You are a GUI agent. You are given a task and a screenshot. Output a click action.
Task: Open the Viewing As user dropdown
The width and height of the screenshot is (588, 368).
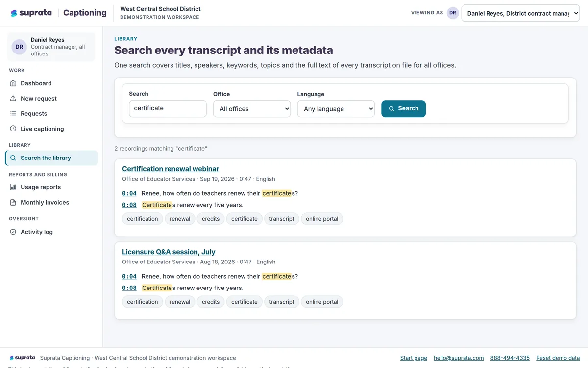pyautogui.click(x=520, y=13)
